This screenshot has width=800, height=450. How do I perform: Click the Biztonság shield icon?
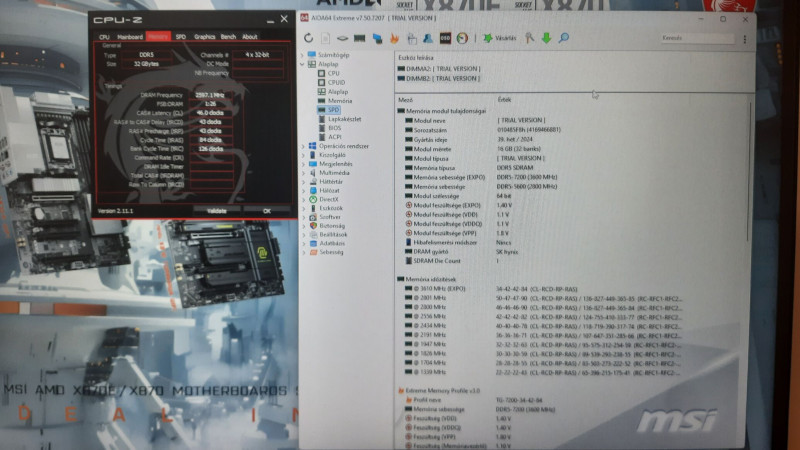(313, 226)
